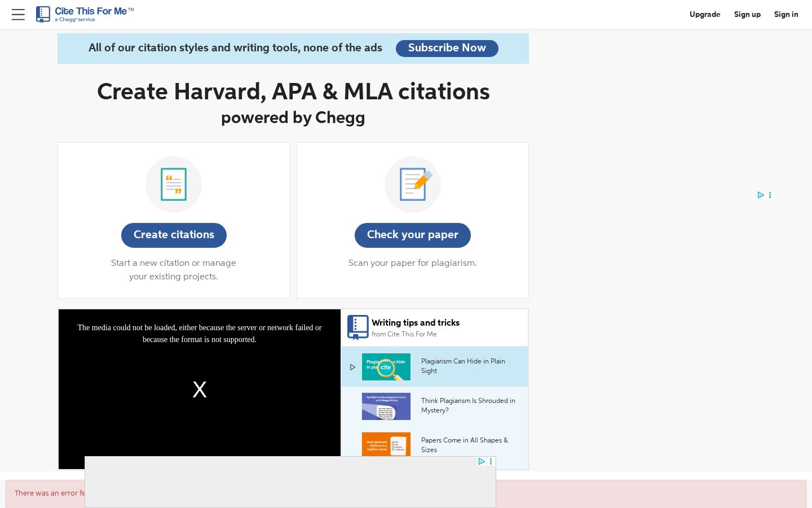Open bottom banner ad options dots
Viewport: 812px width, 508px height.
pyautogui.click(x=491, y=462)
